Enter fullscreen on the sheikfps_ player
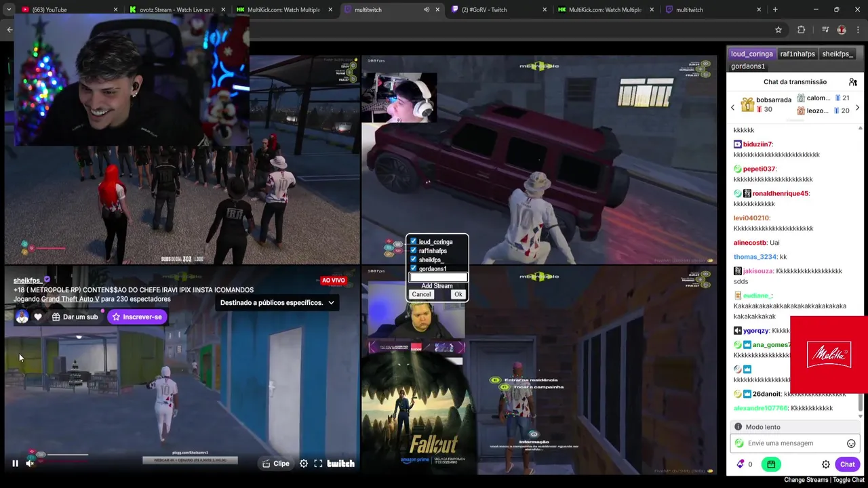 318,464
